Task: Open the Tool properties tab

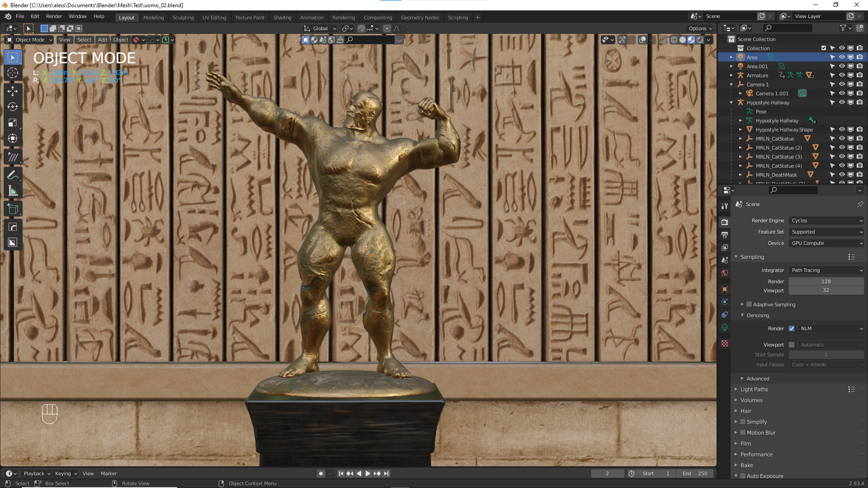Action: pos(725,206)
